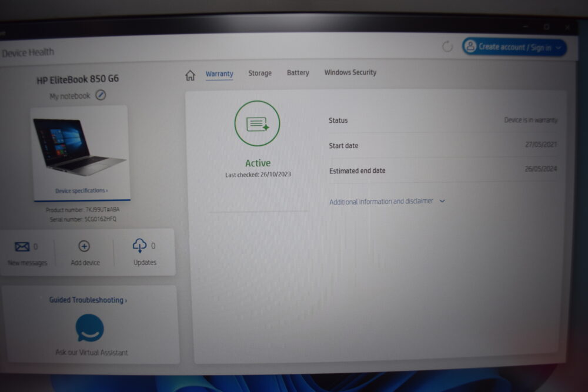Click Create account / Sign in button
588x392 pixels.
pos(514,47)
